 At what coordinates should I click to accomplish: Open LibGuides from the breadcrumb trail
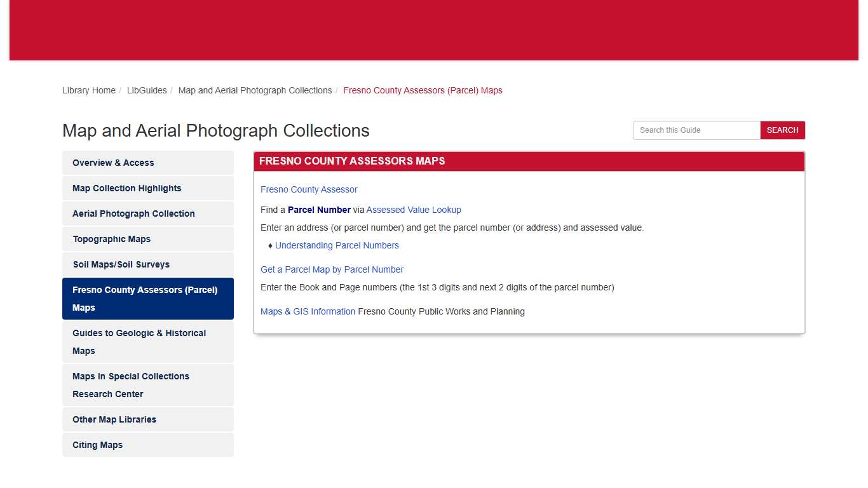click(x=147, y=90)
